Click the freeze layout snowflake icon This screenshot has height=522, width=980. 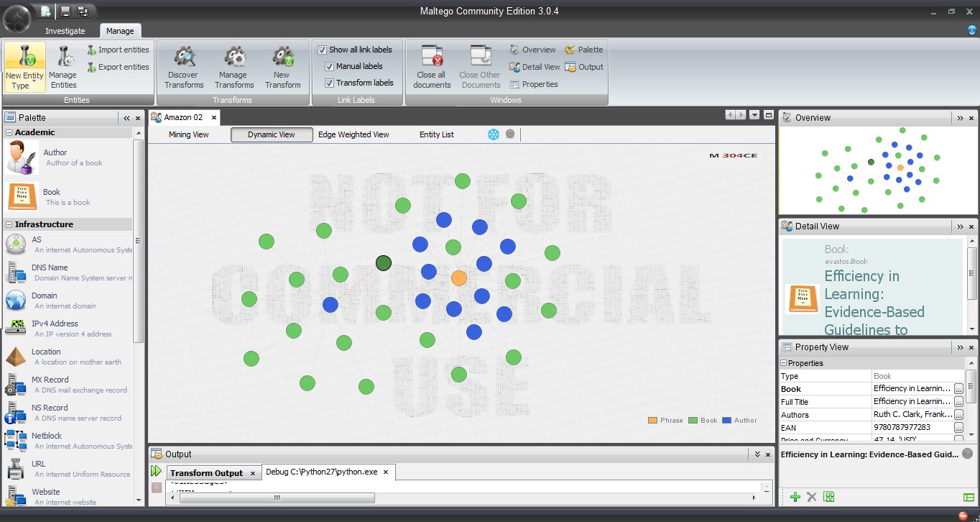point(494,134)
